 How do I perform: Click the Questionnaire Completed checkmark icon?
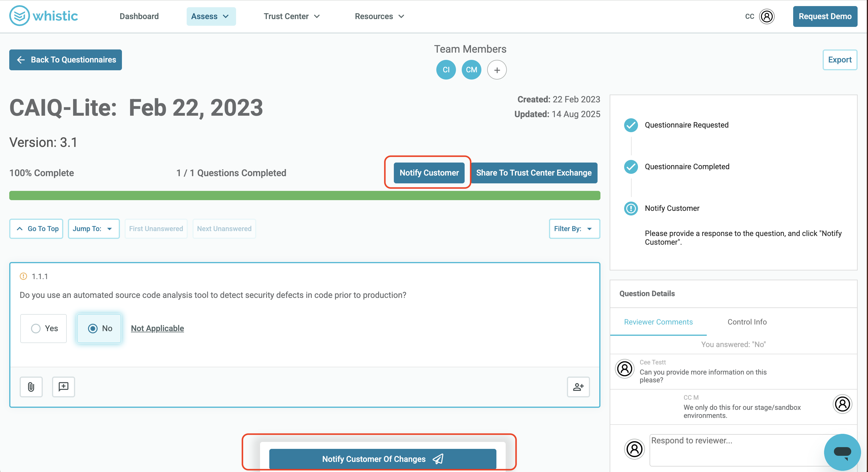(631, 167)
